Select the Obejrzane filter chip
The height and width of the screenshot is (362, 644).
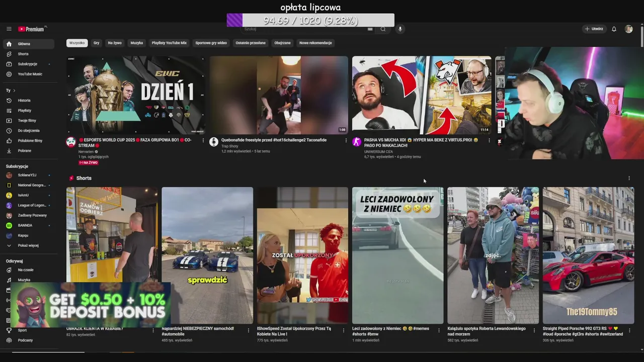pos(282,43)
